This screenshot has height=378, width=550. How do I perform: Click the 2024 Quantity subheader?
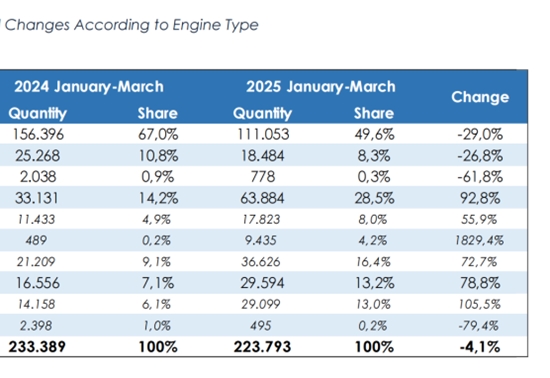coord(38,113)
